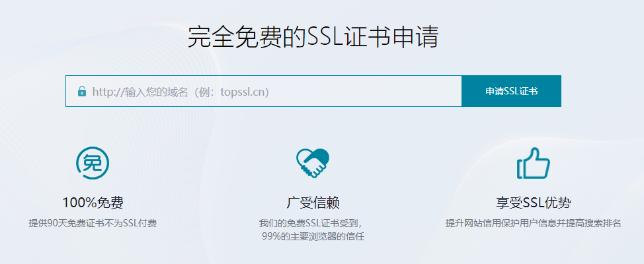
Task: Click the 证书申请 part of the title
Action: (x=392, y=38)
